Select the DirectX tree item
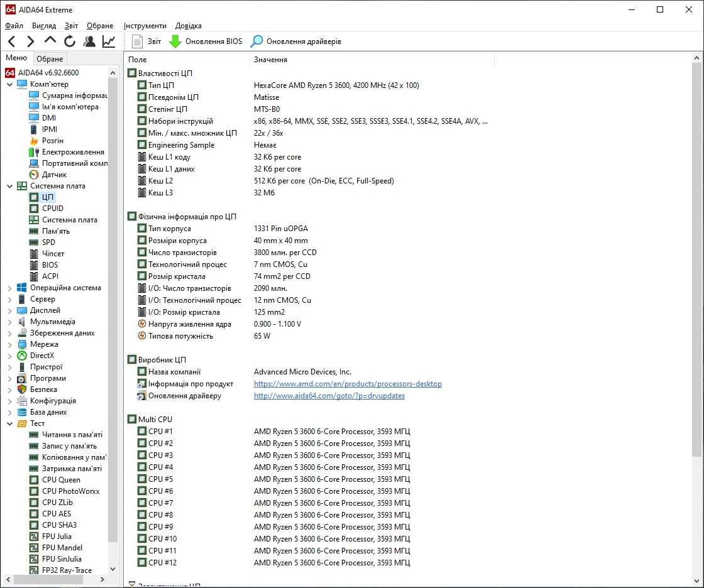This screenshot has width=704, height=588. [36, 356]
